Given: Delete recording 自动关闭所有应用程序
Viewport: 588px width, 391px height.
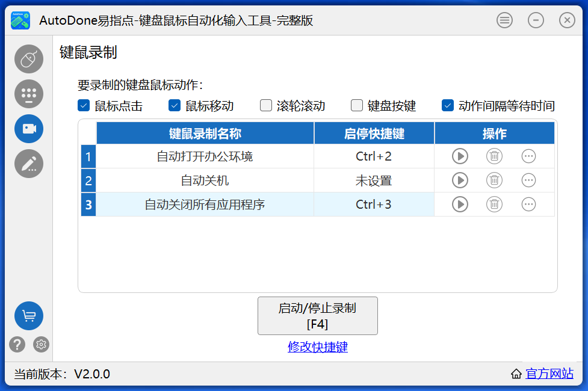Looking at the screenshot, I should tap(494, 205).
